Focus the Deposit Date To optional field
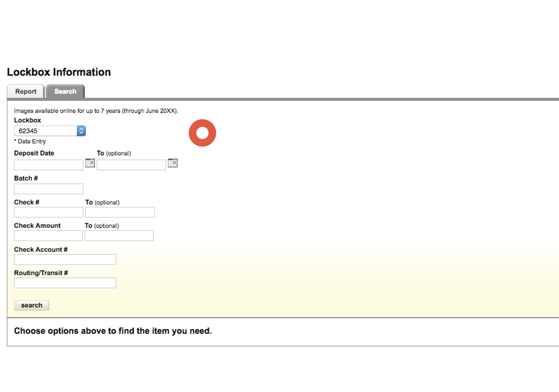Screen dimensions: 559x392 [131, 165]
